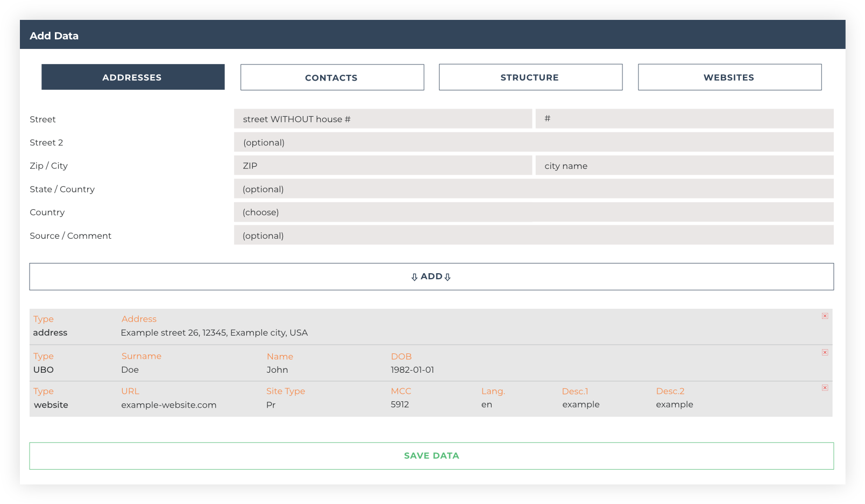Click the DOB column header
Screen dimensions: 865x504
tap(401, 356)
